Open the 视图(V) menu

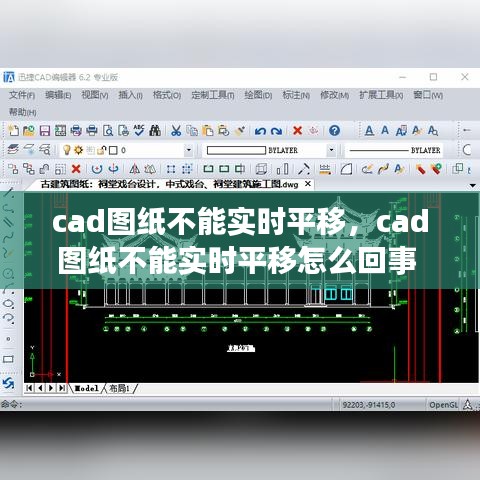point(95,95)
